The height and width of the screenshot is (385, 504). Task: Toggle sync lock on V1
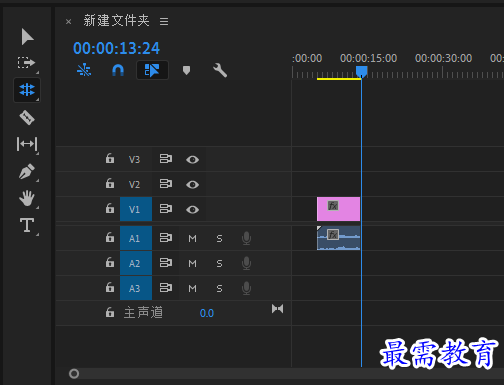point(166,209)
